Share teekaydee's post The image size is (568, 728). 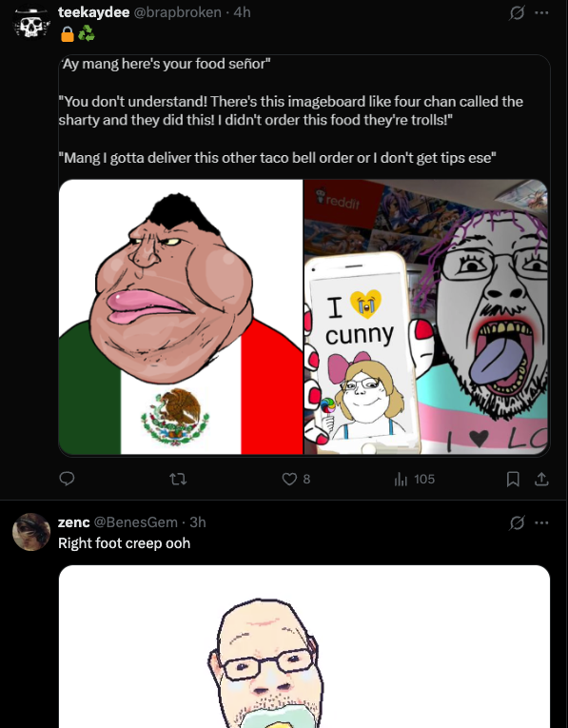tap(541, 479)
